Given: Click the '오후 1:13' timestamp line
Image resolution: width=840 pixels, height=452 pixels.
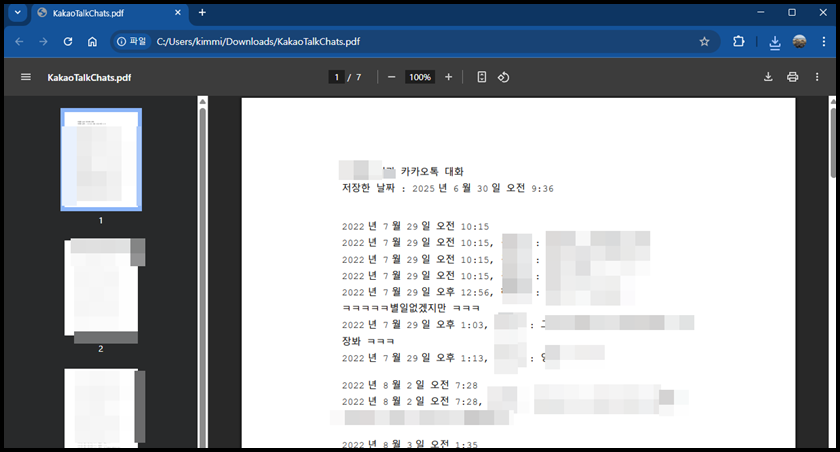Looking at the screenshot, I should (x=414, y=358).
